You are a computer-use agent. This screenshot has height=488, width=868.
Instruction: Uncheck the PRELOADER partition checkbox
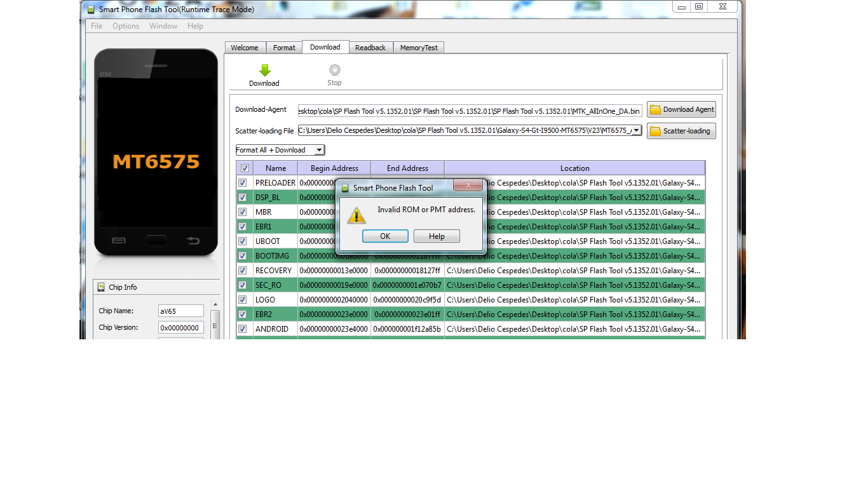click(242, 183)
